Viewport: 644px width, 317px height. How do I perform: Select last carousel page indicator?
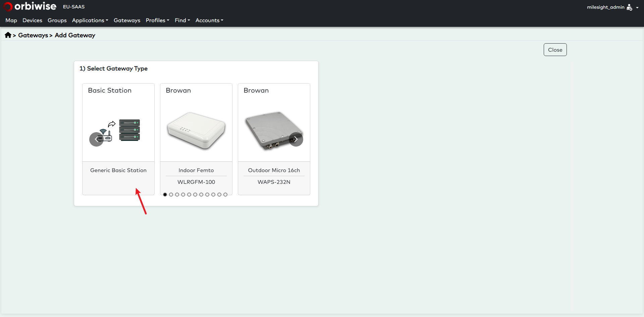[x=225, y=195]
